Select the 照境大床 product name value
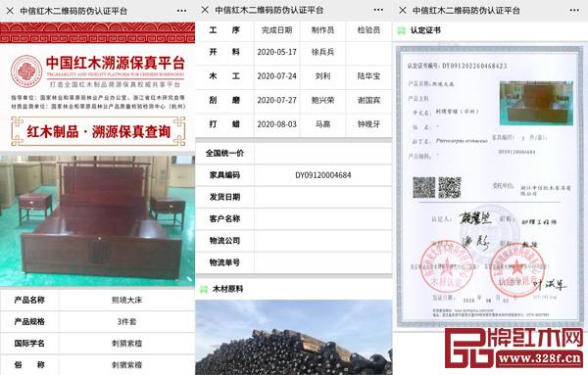Screen dimensions: 588x375 click(x=126, y=300)
